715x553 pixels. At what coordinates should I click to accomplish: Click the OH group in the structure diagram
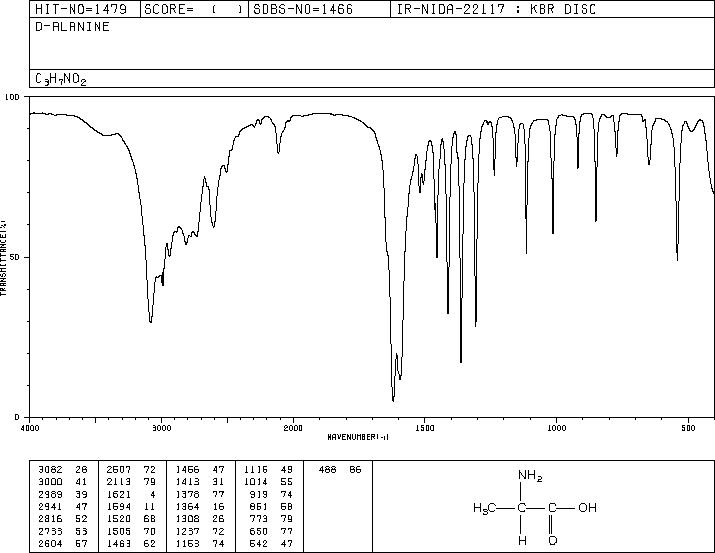(587, 507)
